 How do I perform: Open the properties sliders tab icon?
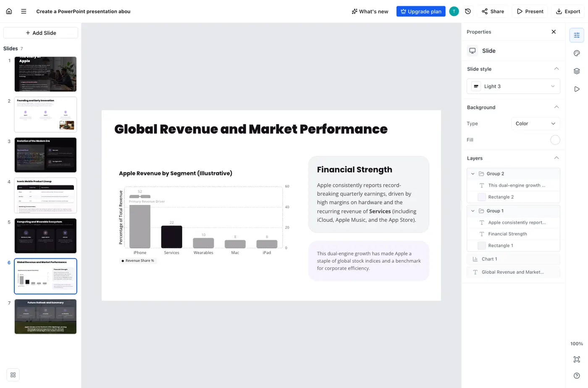(x=577, y=35)
